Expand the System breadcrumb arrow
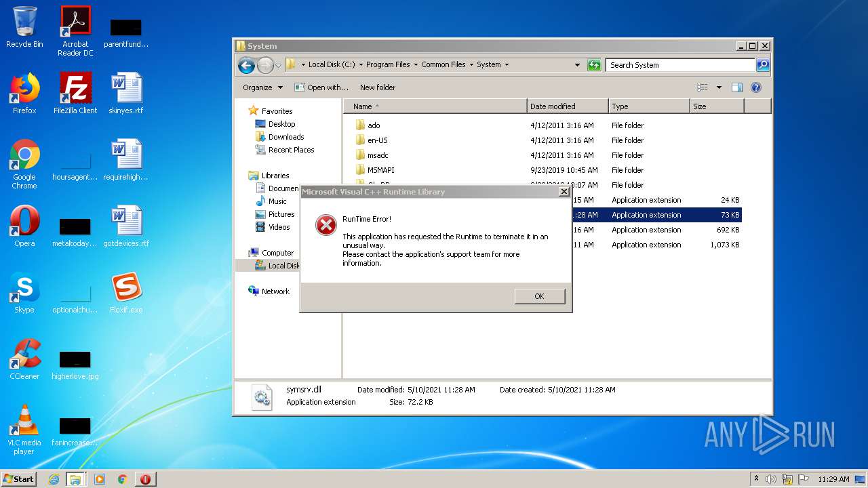The width and height of the screenshot is (868, 488). coord(507,65)
